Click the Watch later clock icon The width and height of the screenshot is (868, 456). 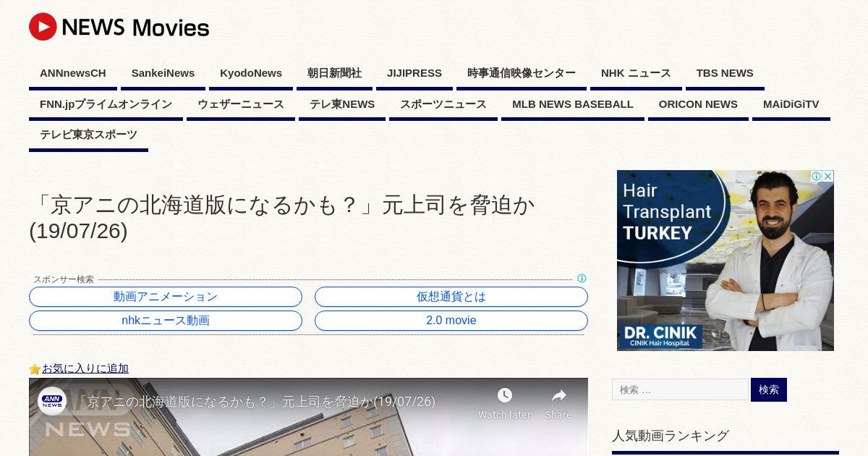click(505, 395)
